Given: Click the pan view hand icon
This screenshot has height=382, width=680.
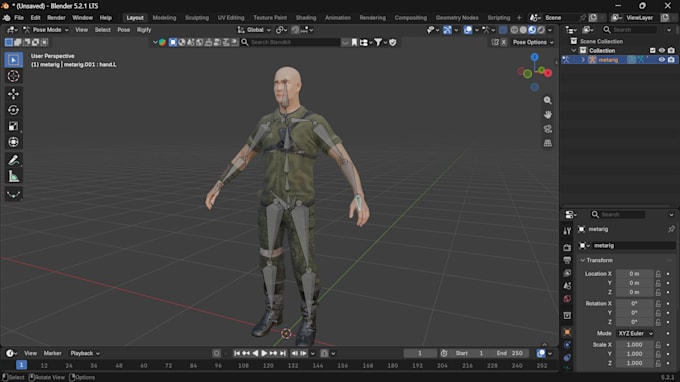Looking at the screenshot, I should (x=548, y=114).
